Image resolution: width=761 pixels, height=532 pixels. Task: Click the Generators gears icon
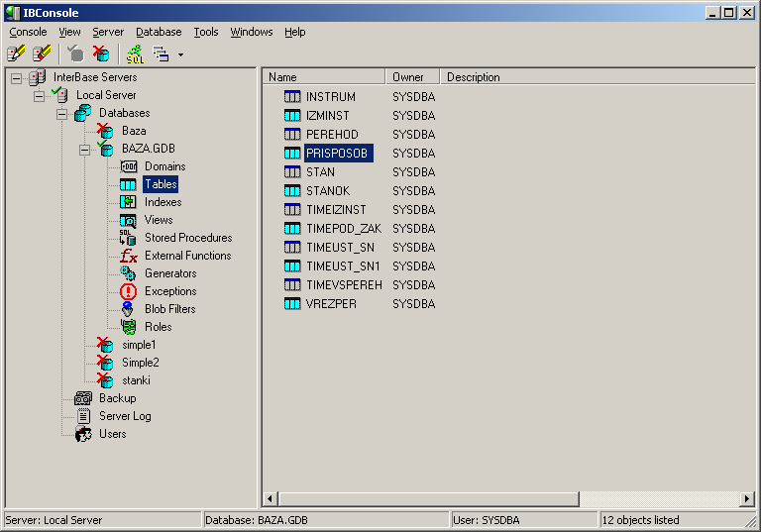(x=128, y=273)
